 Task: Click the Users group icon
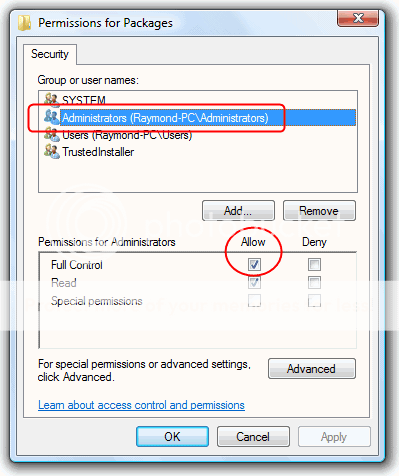52,135
